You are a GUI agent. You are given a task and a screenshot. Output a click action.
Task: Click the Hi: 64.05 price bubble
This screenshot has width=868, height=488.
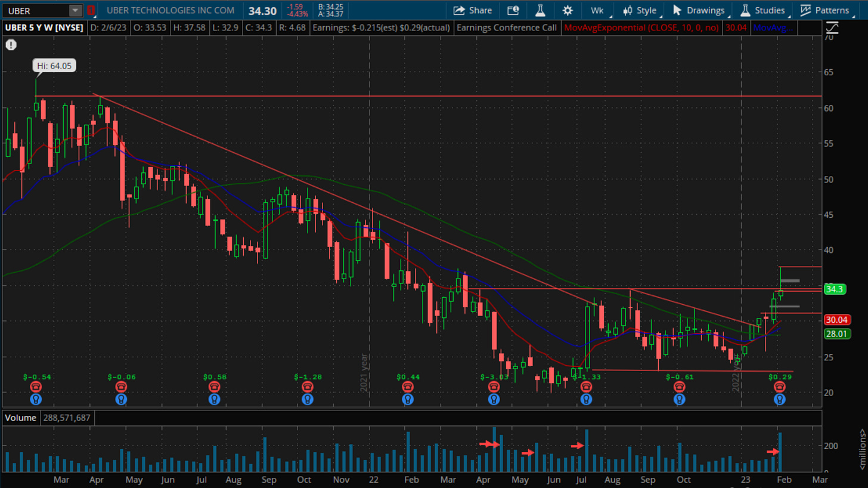[54, 66]
